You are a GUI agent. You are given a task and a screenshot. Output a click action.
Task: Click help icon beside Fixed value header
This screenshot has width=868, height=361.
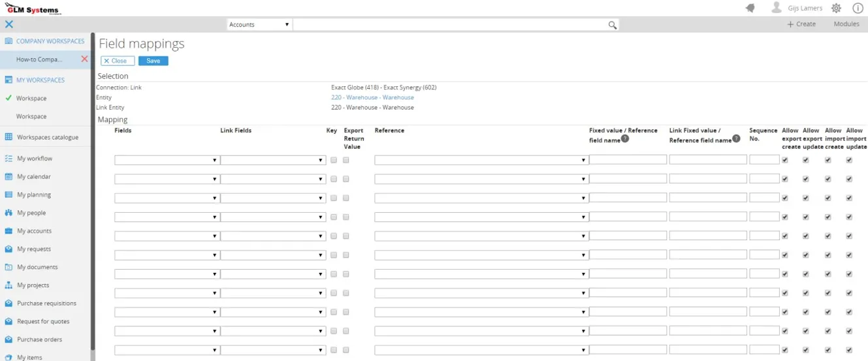[625, 139]
